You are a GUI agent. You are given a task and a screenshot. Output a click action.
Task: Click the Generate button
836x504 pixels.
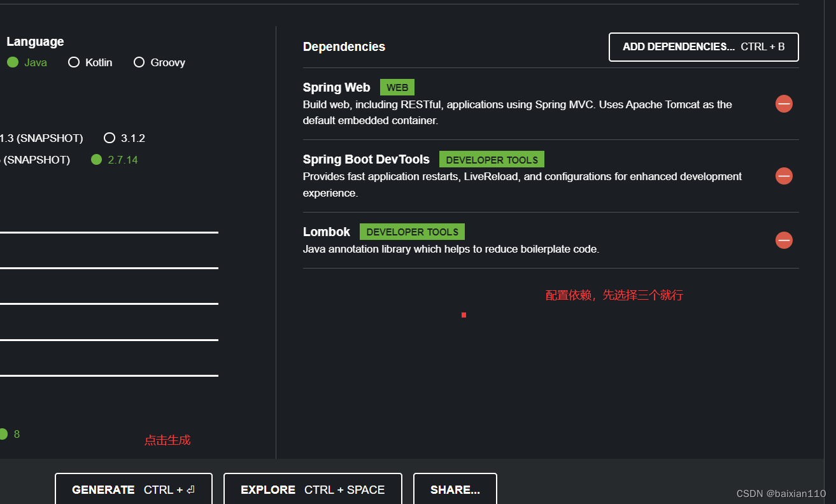tap(133, 489)
